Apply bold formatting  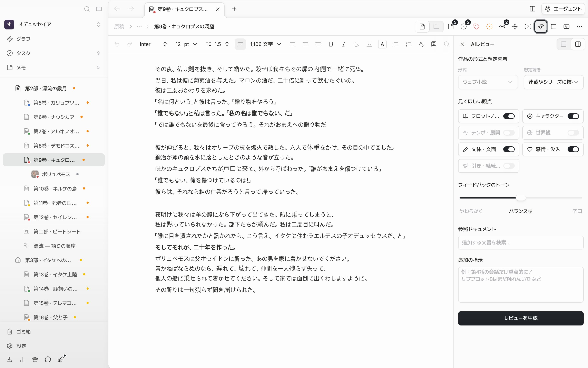(x=331, y=44)
